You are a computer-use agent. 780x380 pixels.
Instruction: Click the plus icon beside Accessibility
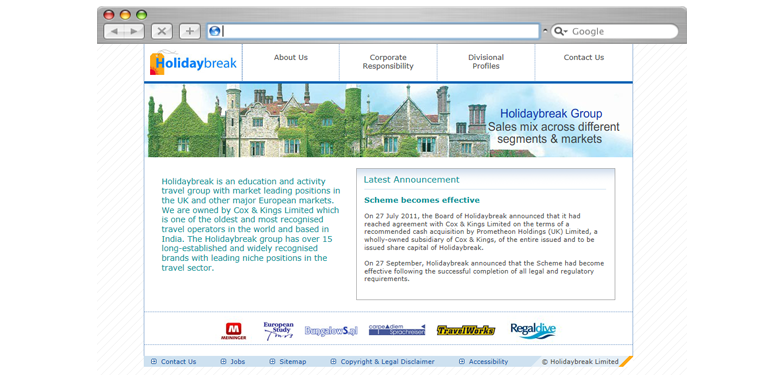(x=462, y=362)
